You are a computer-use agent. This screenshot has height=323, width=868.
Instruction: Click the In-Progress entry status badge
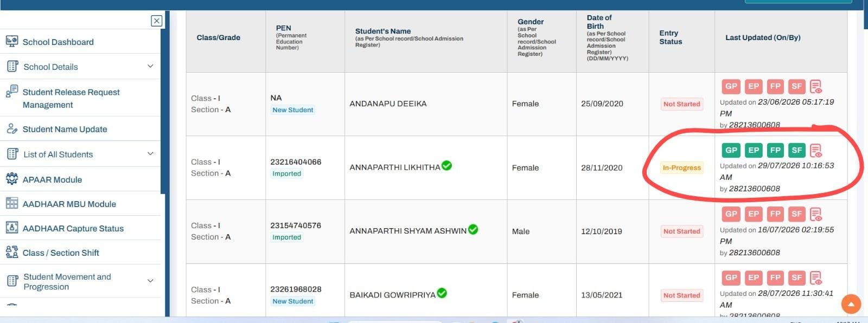coord(681,168)
